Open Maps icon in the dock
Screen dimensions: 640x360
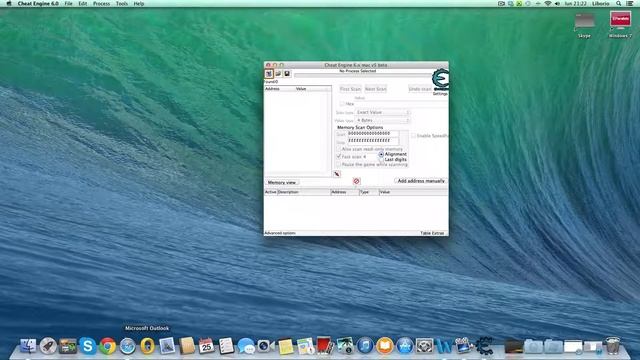[305, 346]
